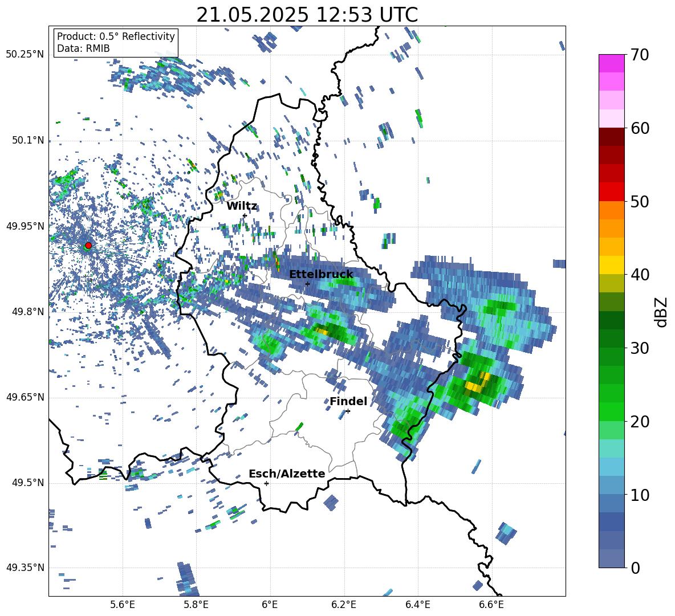Click the Findel cross marker
The width and height of the screenshot is (675, 616).
(x=348, y=411)
